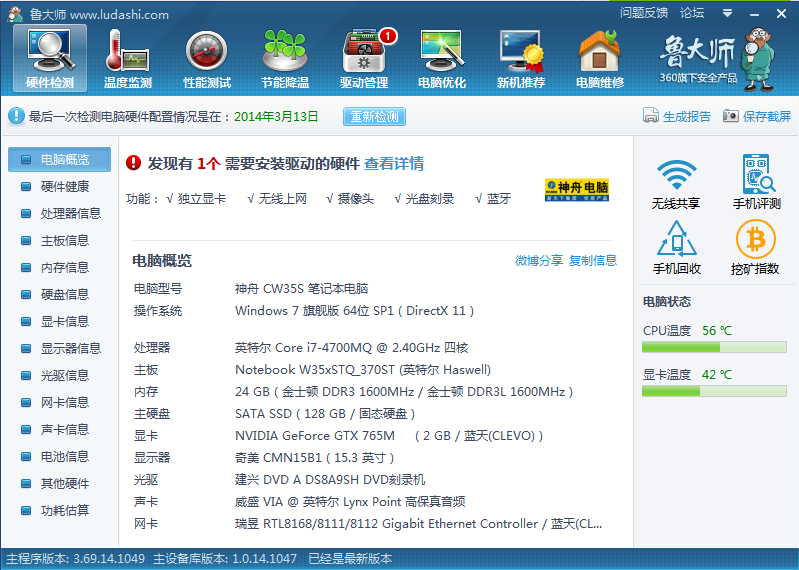The width and height of the screenshot is (799, 570).
Task: Click the 威盛 VIA sound card text
Action: [350, 502]
